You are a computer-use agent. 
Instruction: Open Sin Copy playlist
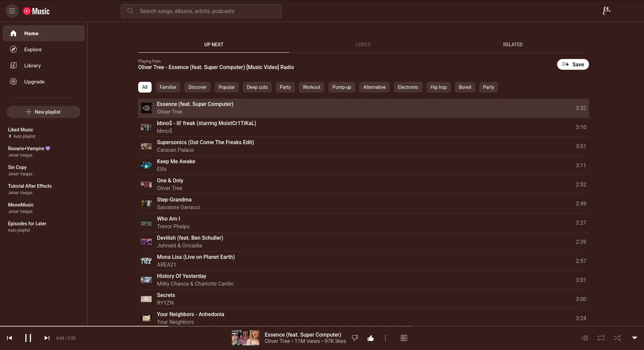(44, 170)
